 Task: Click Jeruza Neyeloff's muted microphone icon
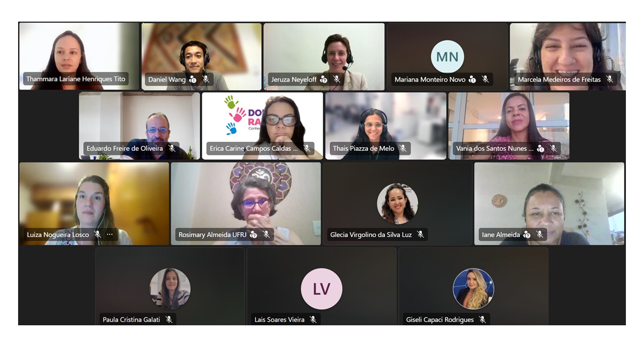tap(337, 79)
